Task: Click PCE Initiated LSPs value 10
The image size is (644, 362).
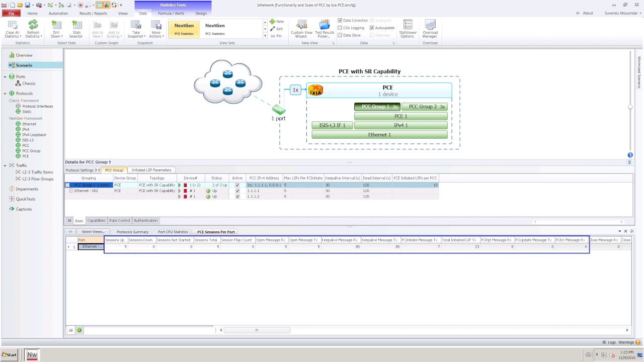Action: (x=416, y=185)
